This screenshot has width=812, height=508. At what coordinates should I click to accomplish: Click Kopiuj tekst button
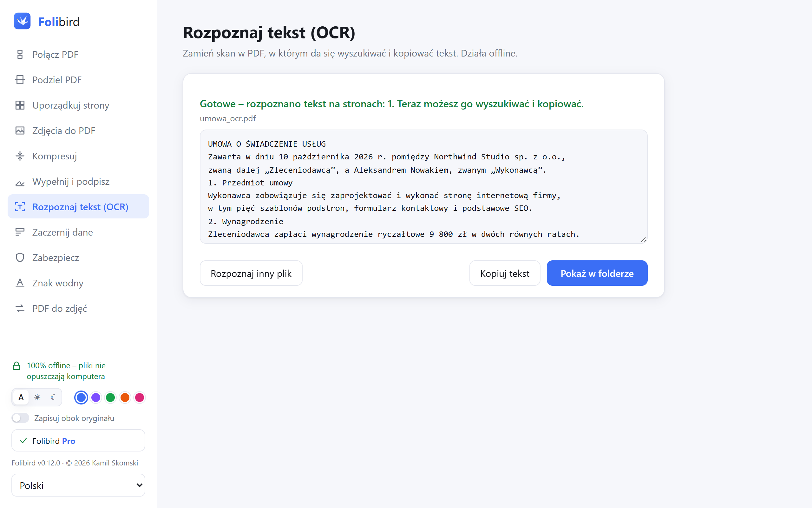pyautogui.click(x=505, y=273)
